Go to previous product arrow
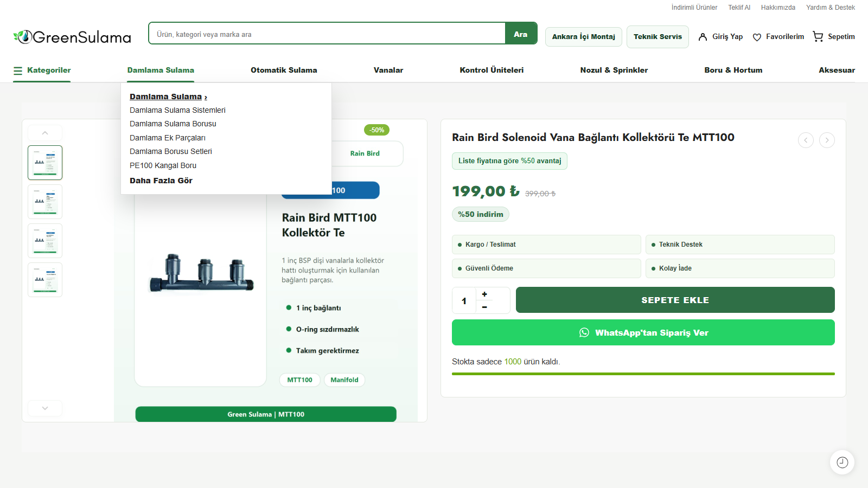The width and height of the screenshot is (868, 488). 806,140
